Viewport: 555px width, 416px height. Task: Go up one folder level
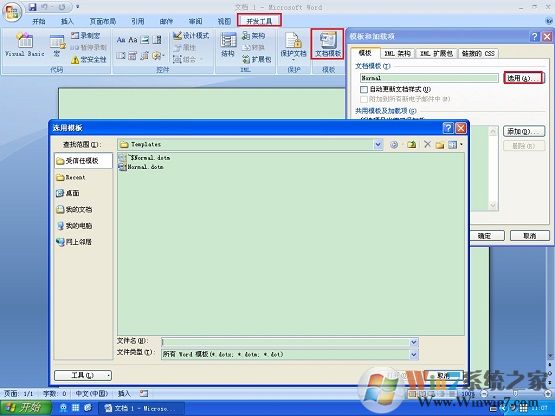pos(412,144)
